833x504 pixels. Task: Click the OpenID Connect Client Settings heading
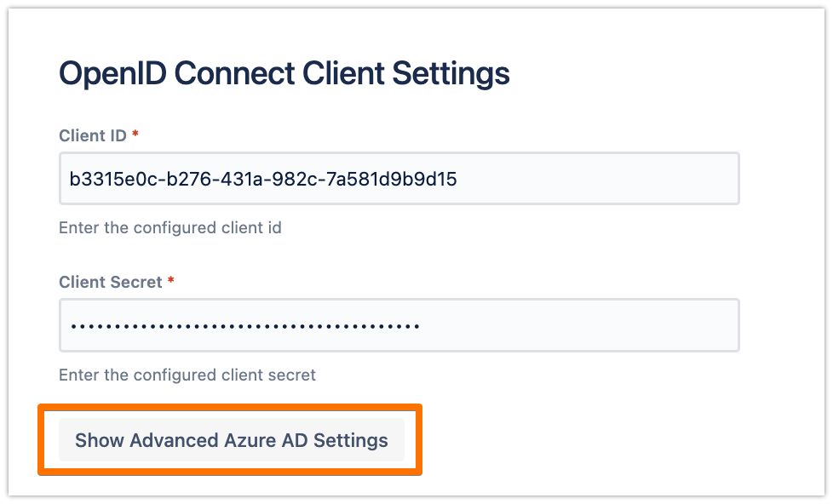point(284,74)
